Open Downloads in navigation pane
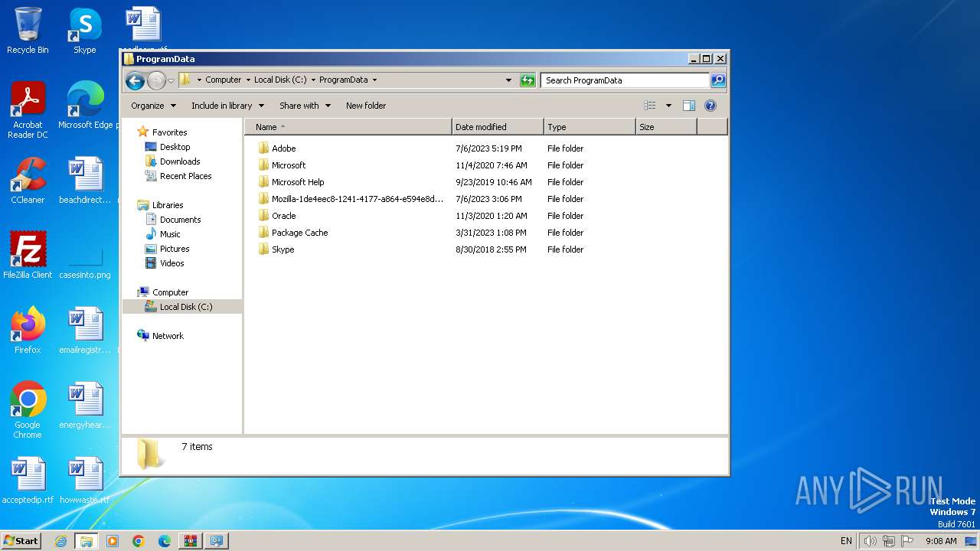 point(180,161)
